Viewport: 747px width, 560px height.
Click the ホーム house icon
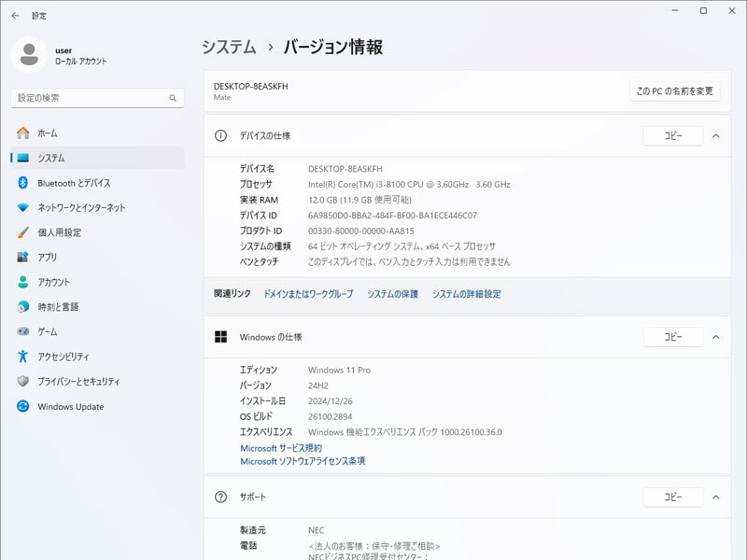click(22, 133)
